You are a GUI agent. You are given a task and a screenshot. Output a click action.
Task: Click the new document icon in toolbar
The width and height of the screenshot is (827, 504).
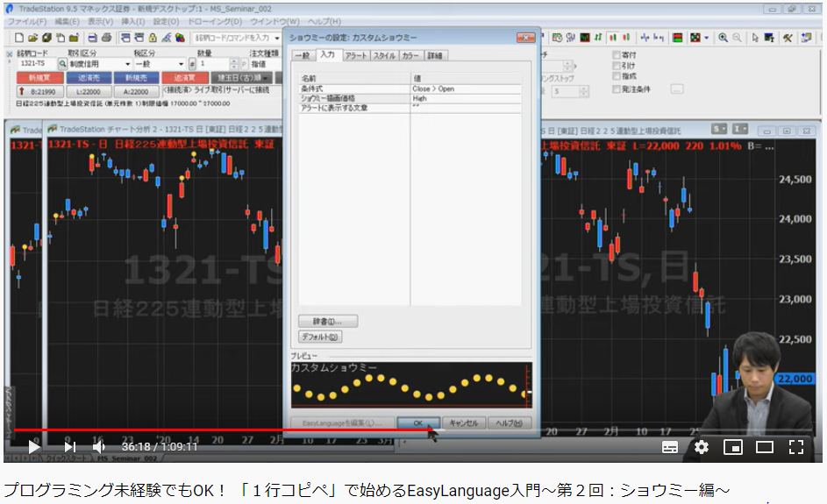19,38
